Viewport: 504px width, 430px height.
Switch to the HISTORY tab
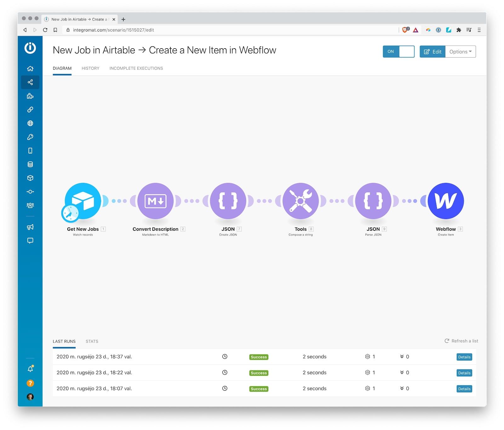pos(90,68)
